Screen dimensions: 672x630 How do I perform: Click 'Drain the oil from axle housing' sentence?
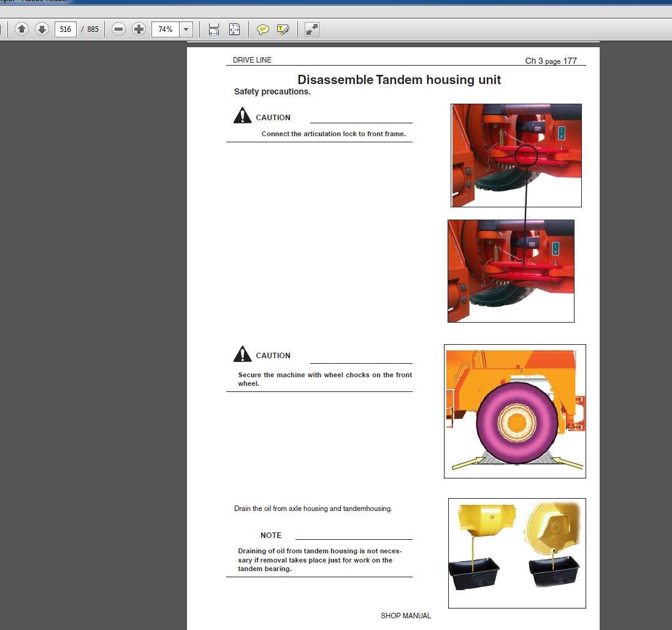313,509
